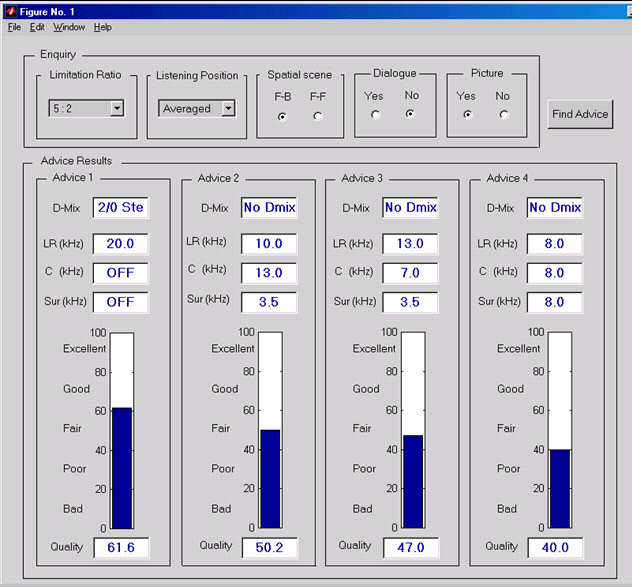Select the F-B spatial scene option
Image resolution: width=632 pixels, height=587 pixels.
(x=282, y=116)
